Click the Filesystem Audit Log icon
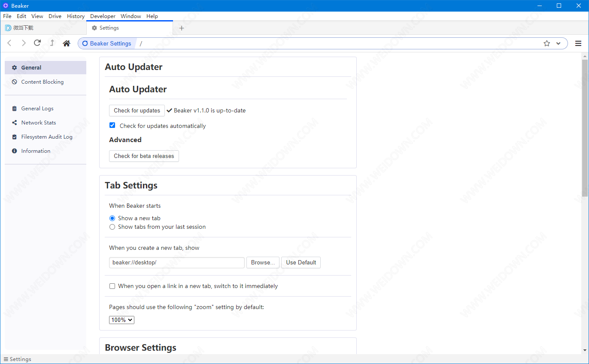The height and width of the screenshot is (364, 589). [x=15, y=137]
